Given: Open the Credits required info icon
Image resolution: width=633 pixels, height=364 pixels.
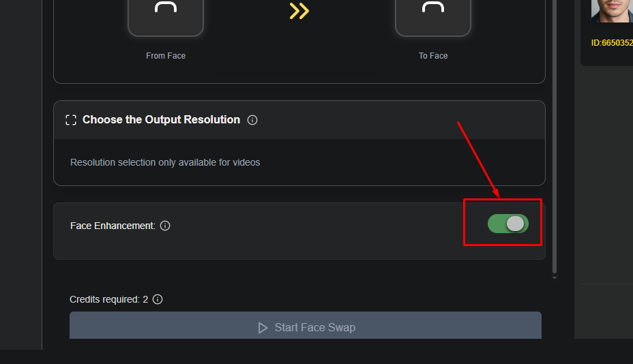Looking at the screenshot, I should [x=158, y=299].
